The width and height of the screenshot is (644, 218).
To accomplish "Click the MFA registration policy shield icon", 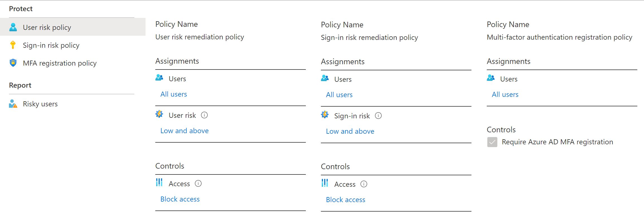I will pos(13,63).
